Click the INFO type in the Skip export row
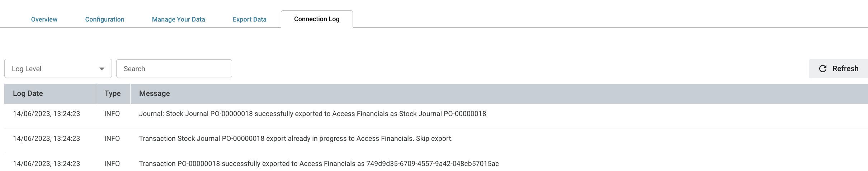The height and width of the screenshot is (171, 868). [x=112, y=139]
